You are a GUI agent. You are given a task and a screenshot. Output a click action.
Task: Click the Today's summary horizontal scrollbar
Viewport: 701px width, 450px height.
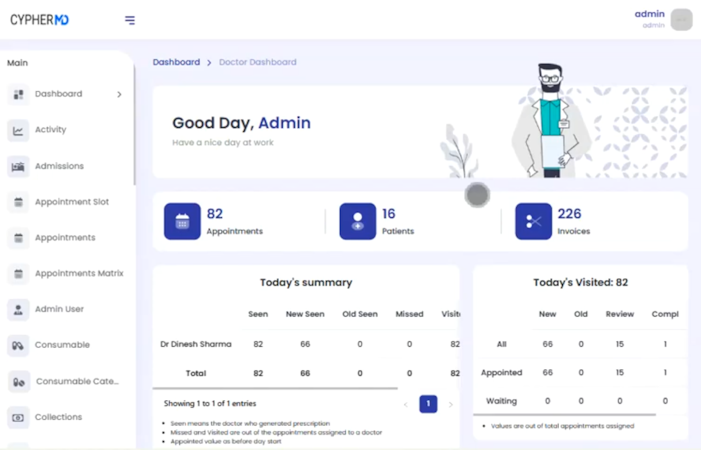[275, 388]
